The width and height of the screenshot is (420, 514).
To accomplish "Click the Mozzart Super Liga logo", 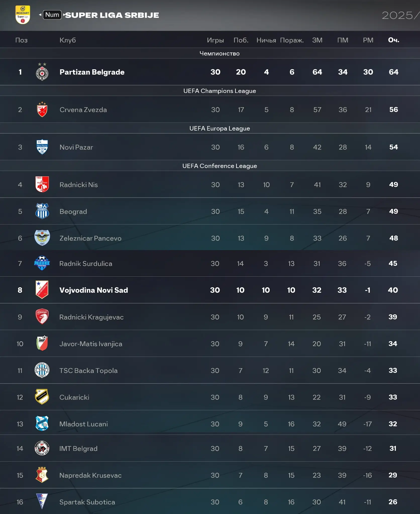I will pos(23,15).
